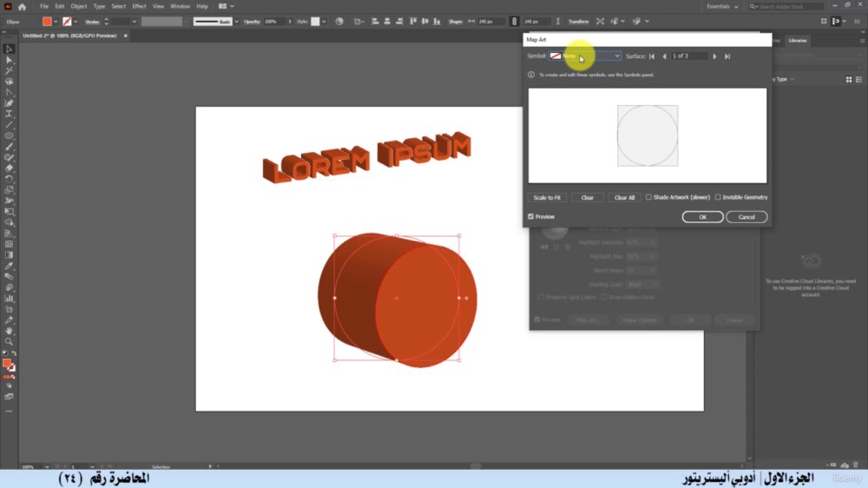Viewport: 868px width, 488px height.
Task: Open the fill color dropdown arrow
Action: click(x=56, y=22)
